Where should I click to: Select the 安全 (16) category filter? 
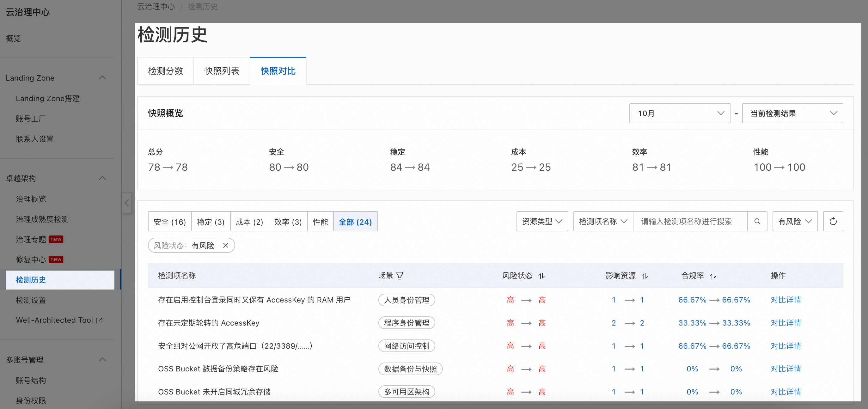169,222
